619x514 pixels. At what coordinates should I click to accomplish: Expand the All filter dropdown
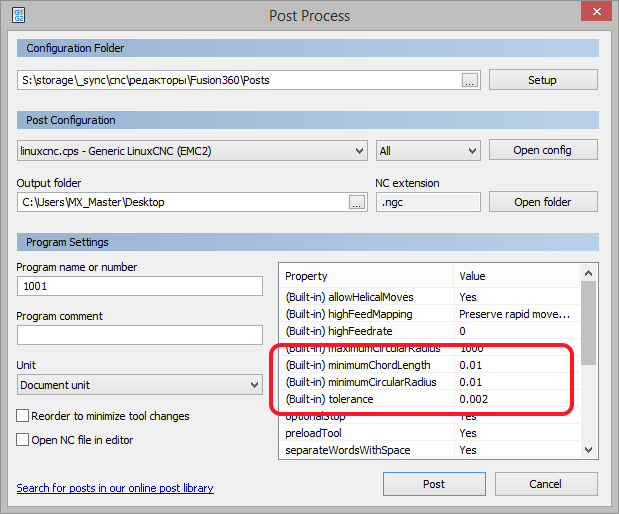pyautogui.click(x=428, y=151)
